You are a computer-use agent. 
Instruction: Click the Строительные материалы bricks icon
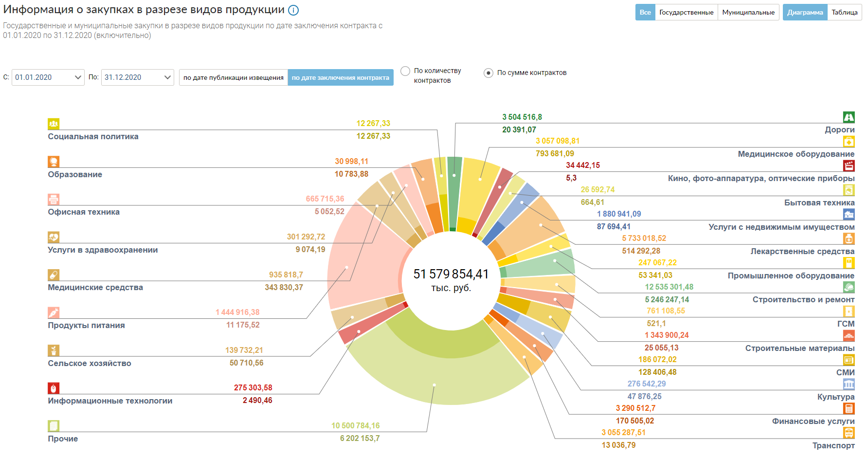[x=849, y=336]
